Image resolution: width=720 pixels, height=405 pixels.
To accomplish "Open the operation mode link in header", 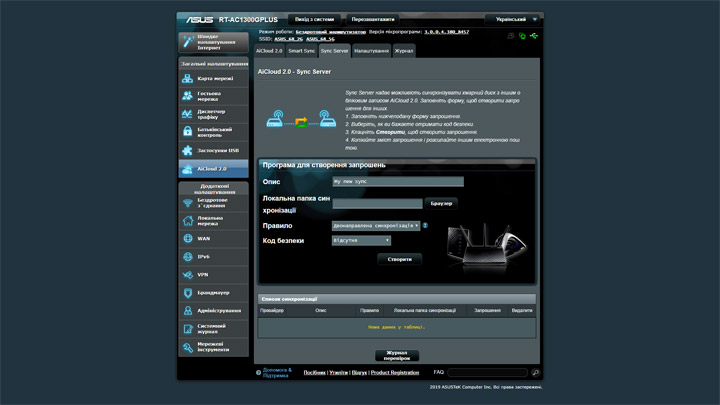I will click(x=331, y=32).
